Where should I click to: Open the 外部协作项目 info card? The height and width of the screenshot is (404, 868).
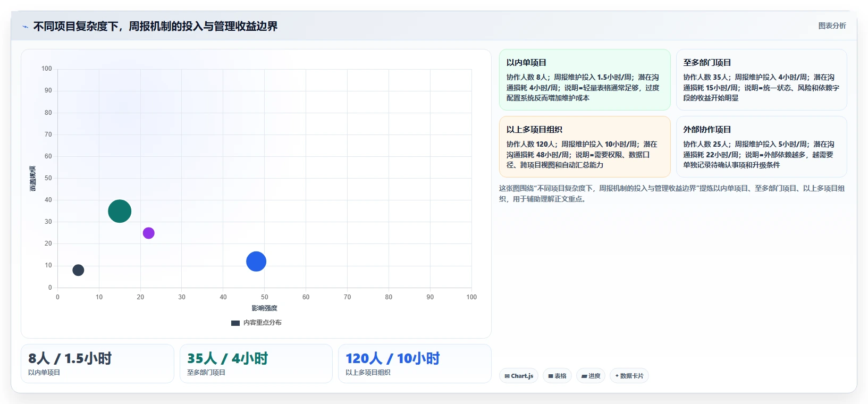pos(761,147)
